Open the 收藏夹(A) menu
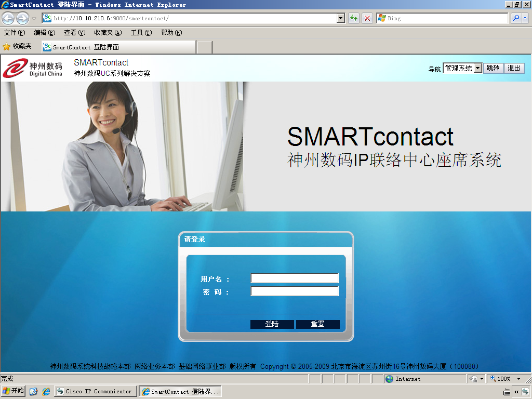Screen dimensions: 532x399 click(108, 33)
